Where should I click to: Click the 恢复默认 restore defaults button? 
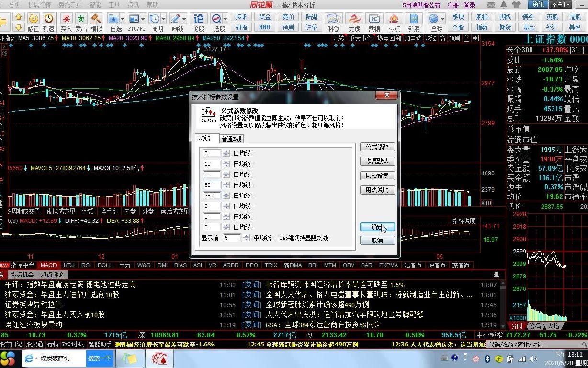[377, 161]
